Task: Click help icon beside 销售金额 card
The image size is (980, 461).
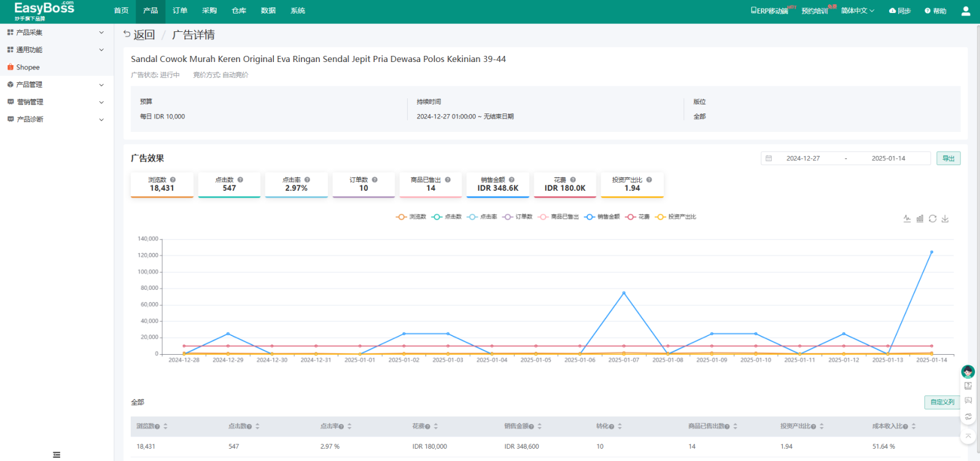Action: (511, 180)
